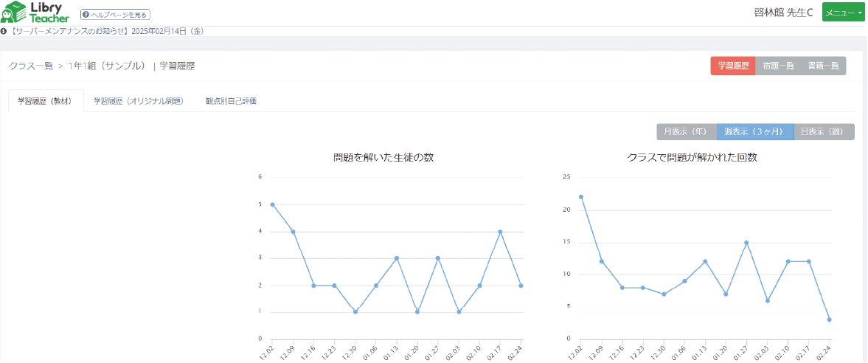Switch to the 学習履歴（オリジナル問題） tab
The image size is (868, 363).
(138, 101)
